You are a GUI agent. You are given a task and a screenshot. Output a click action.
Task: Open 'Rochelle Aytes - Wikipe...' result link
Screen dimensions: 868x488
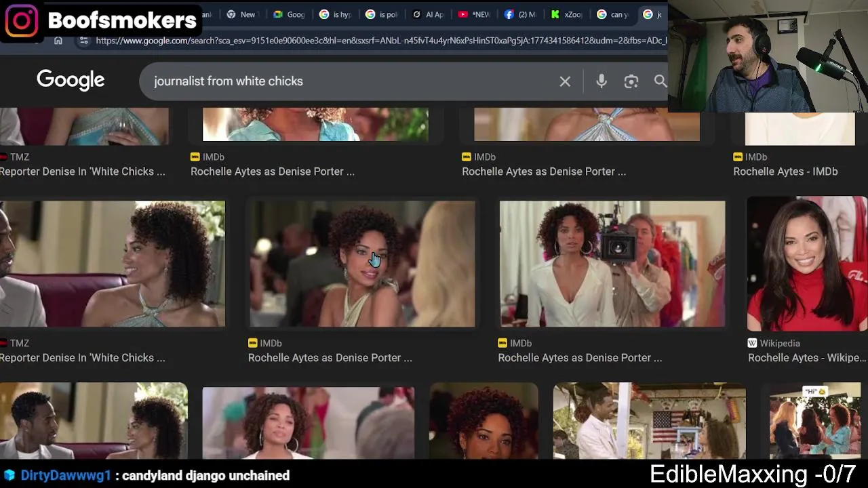[x=807, y=358]
